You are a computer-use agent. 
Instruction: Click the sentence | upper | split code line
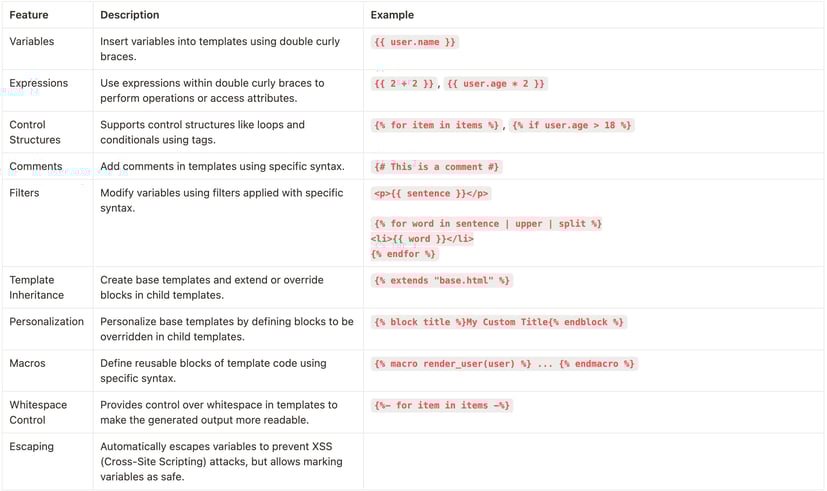[x=487, y=224]
